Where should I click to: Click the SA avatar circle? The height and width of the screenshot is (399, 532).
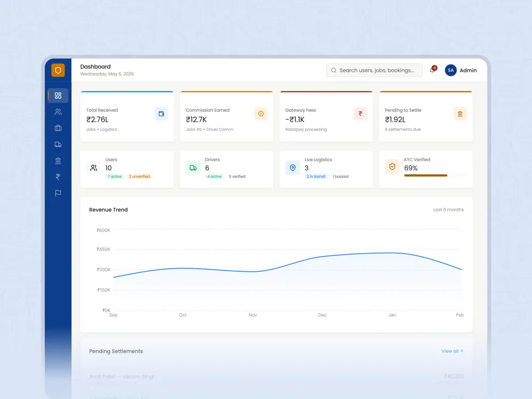click(451, 70)
